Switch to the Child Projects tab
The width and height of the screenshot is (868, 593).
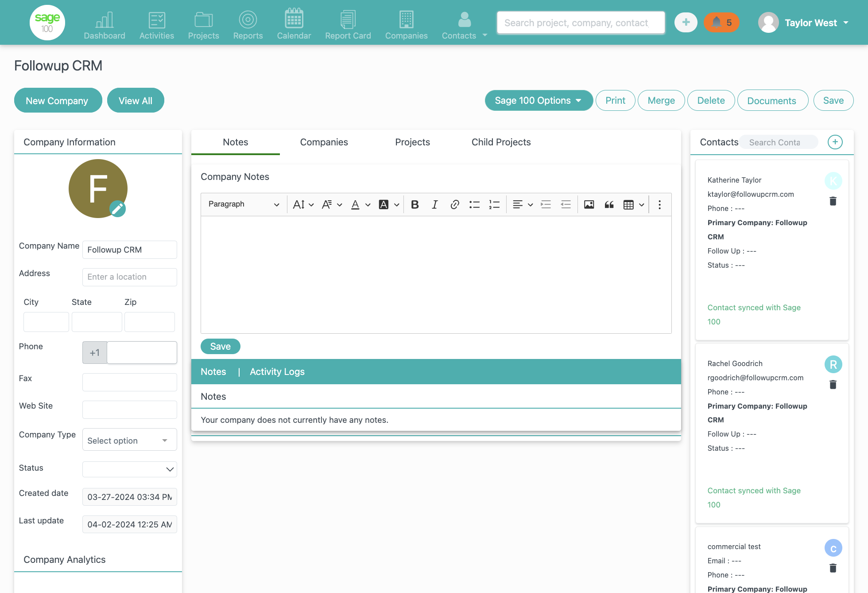pyautogui.click(x=501, y=142)
